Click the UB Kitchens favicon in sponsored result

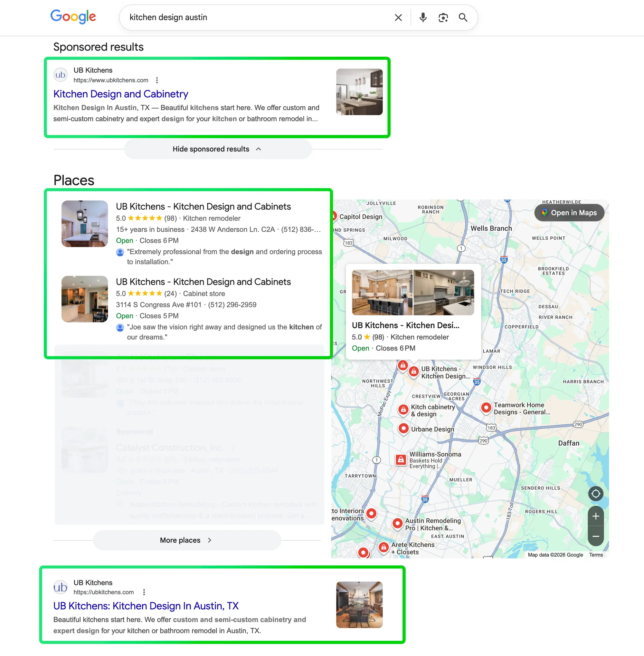click(60, 75)
